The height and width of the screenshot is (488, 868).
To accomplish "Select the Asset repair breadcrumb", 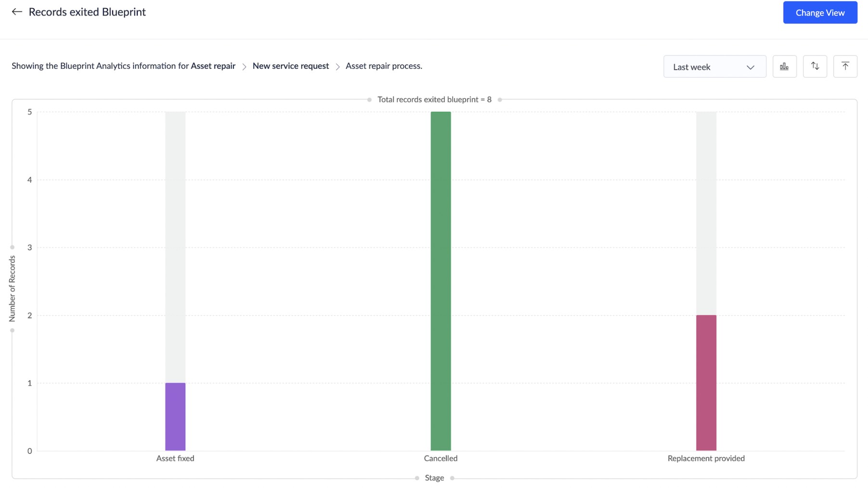I will [213, 66].
